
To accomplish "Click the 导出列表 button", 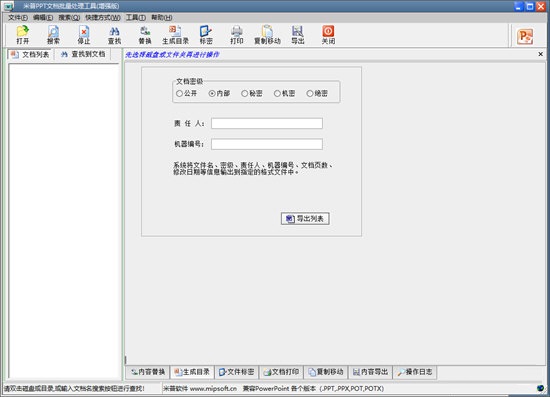I will 305,218.
